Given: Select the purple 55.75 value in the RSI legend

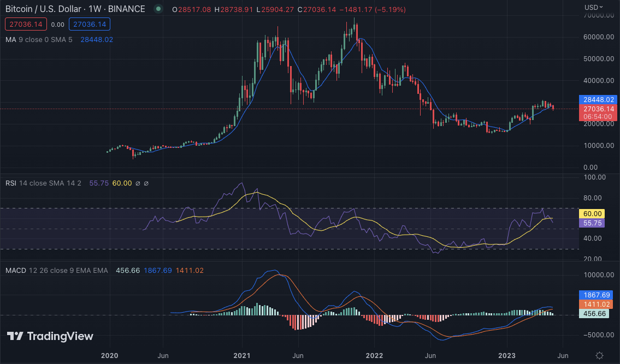Looking at the screenshot, I should click(x=99, y=183).
